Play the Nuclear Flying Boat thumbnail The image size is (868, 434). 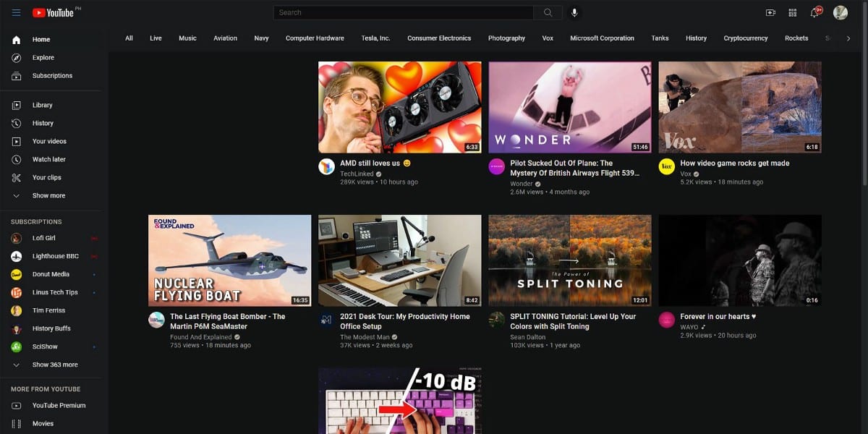pos(230,260)
